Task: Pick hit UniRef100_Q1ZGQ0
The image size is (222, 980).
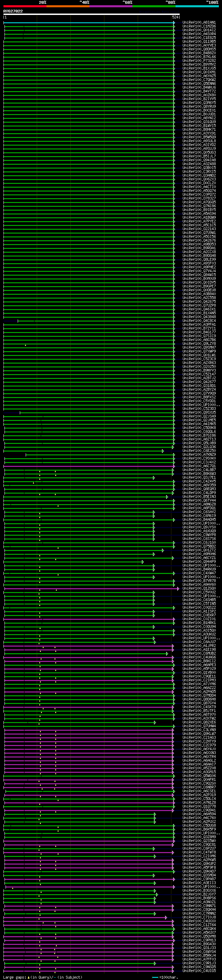Action: pyautogui.click(x=199, y=588)
